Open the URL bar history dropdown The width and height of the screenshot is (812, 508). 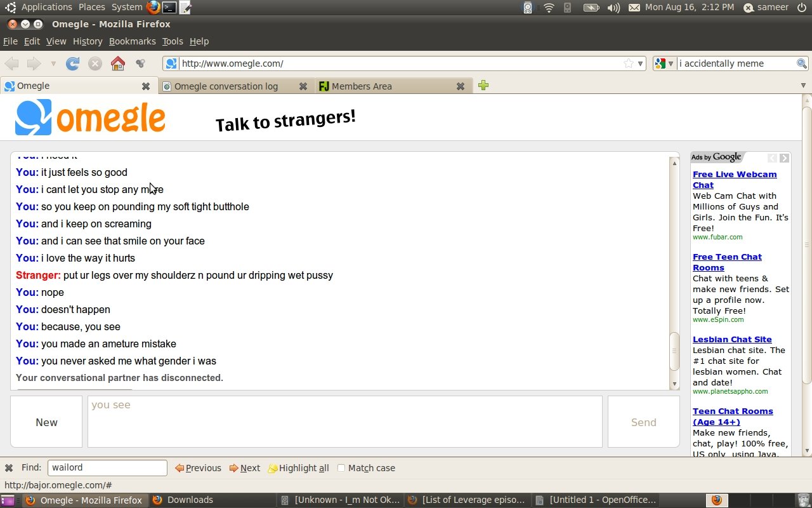[x=641, y=63]
